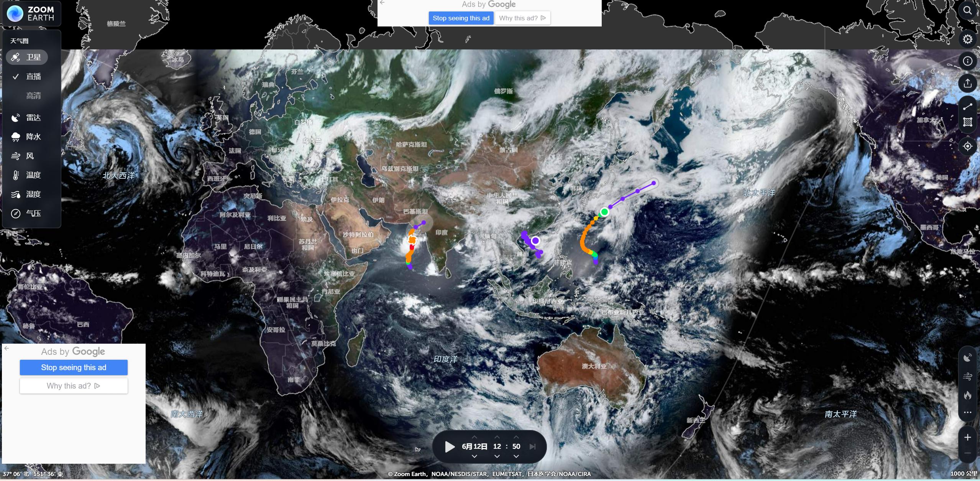This screenshot has width=980, height=481.
Task: Click the info circle icon
Action: [x=967, y=61]
